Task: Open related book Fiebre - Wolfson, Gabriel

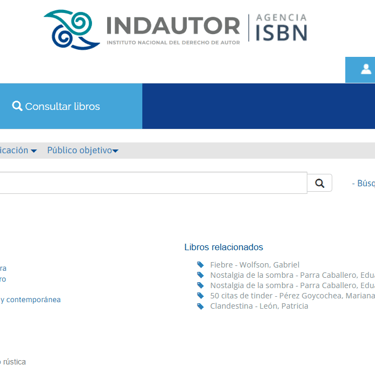Action: tap(255, 265)
